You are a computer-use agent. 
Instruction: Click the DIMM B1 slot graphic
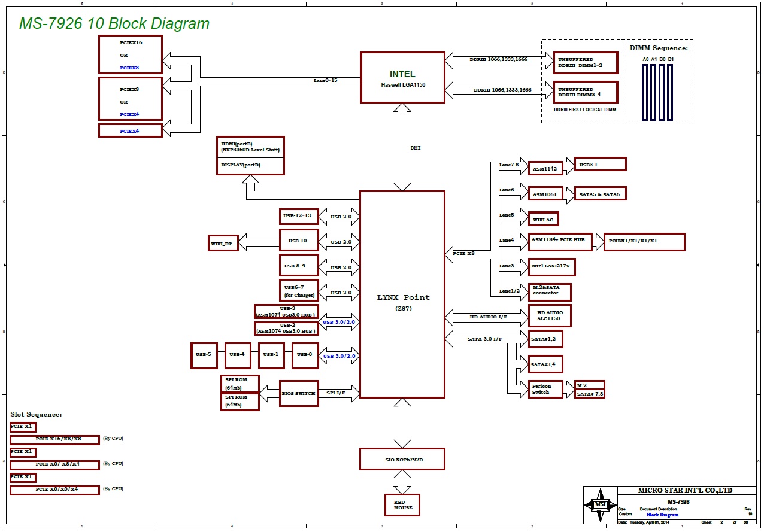tap(670, 91)
